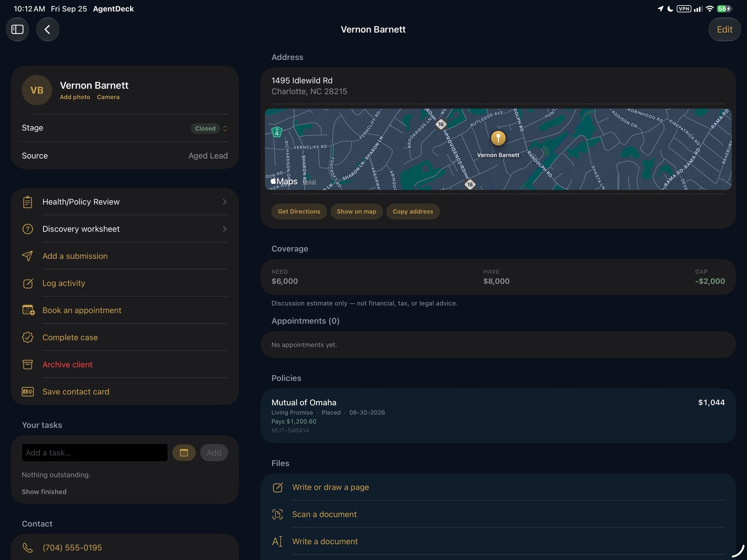747x560 pixels.
Task: Click Book an appointment calendar icon
Action: tap(28, 311)
